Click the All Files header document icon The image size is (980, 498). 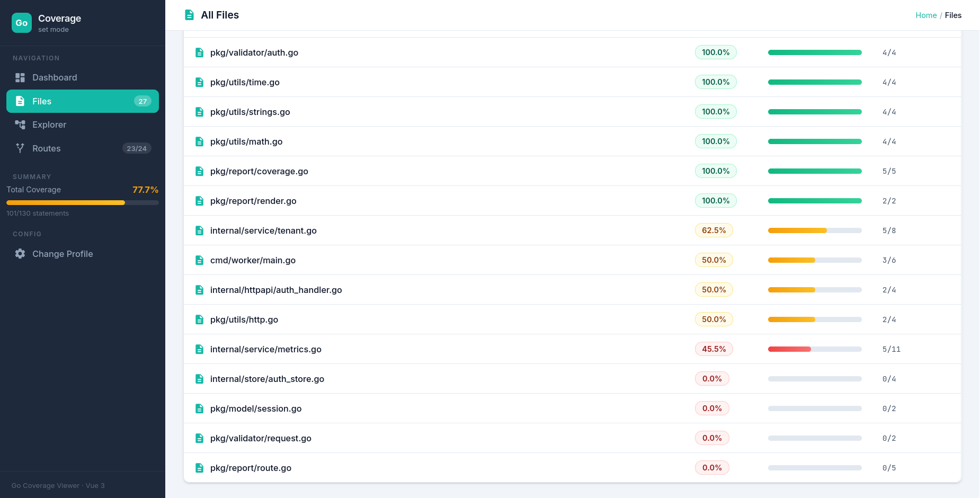pos(189,15)
